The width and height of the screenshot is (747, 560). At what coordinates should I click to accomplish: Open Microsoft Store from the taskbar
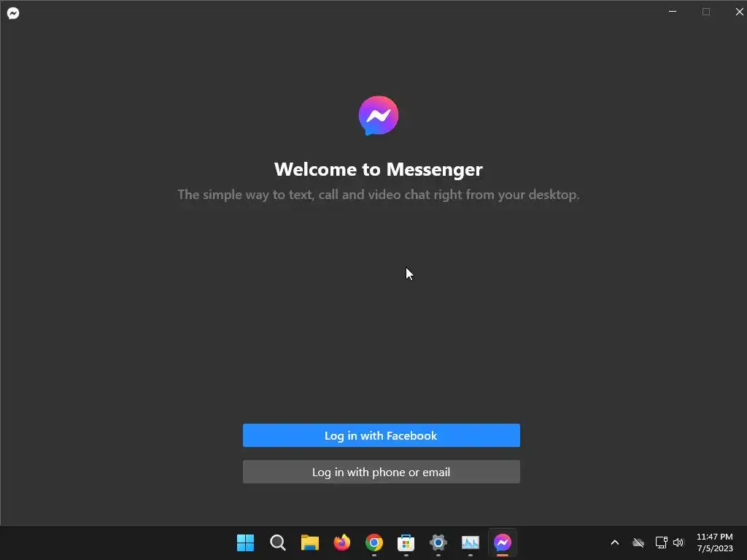pyautogui.click(x=406, y=542)
